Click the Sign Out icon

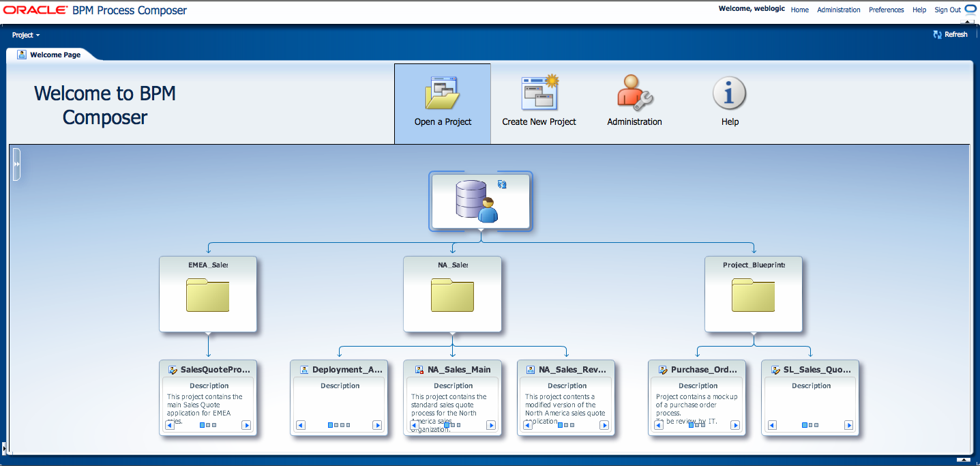coord(970,10)
